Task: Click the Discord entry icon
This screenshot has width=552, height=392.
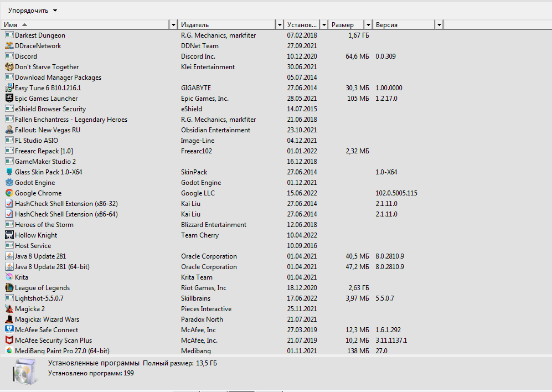Action: (x=9, y=56)
